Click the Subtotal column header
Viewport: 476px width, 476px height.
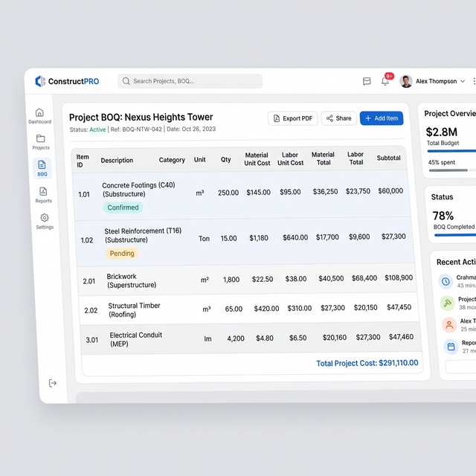[388, 158]
